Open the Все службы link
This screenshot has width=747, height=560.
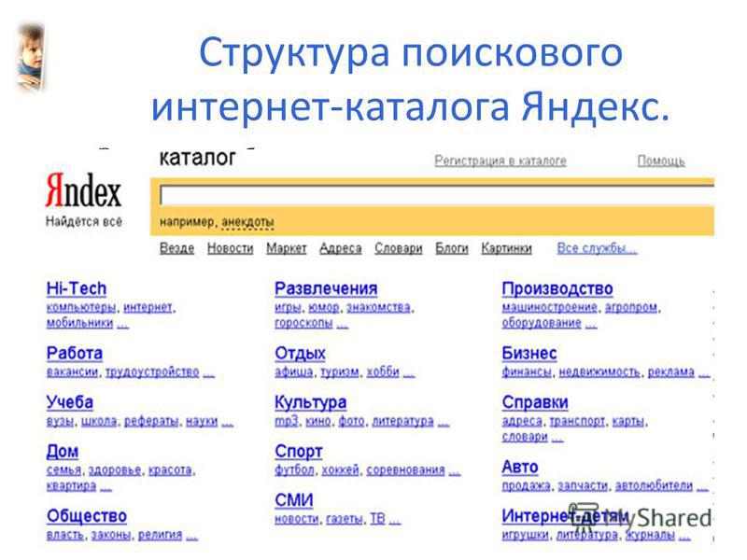597,248
